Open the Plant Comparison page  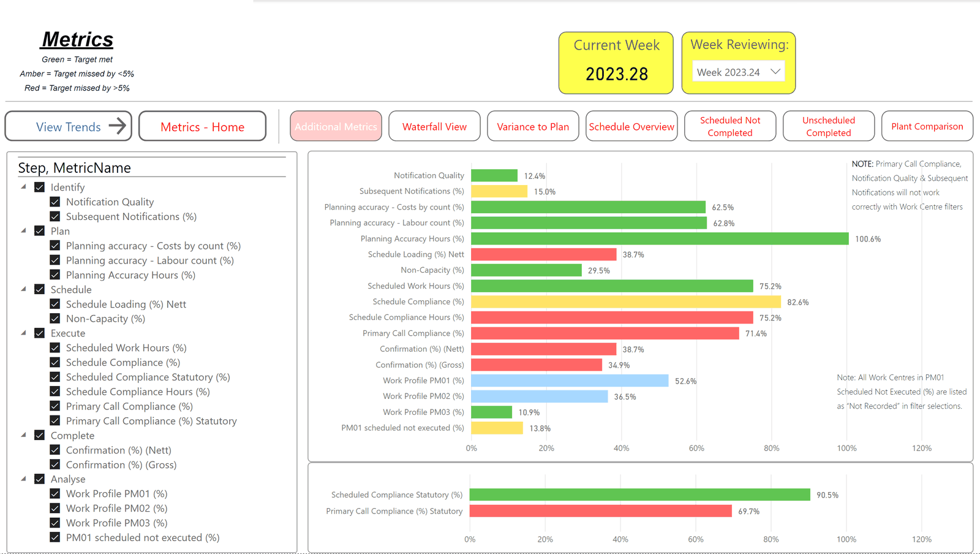tap(927, 126)
